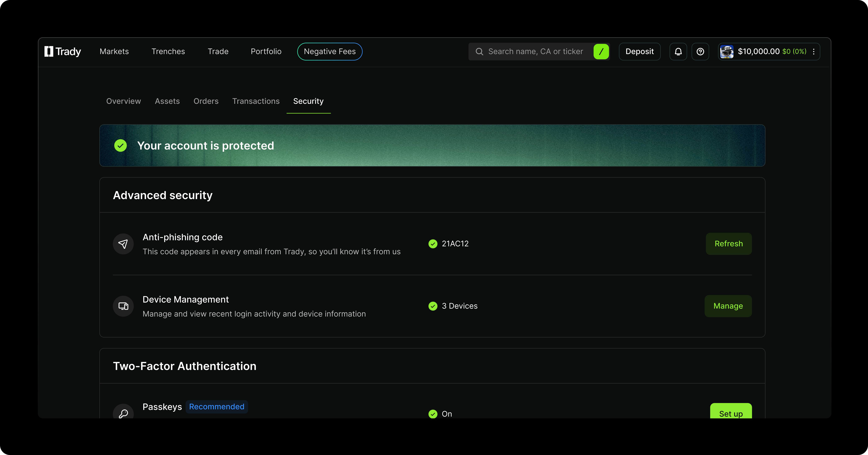
Task: Click the green slash shortcut icon
Action: click(x=601, y=52)
